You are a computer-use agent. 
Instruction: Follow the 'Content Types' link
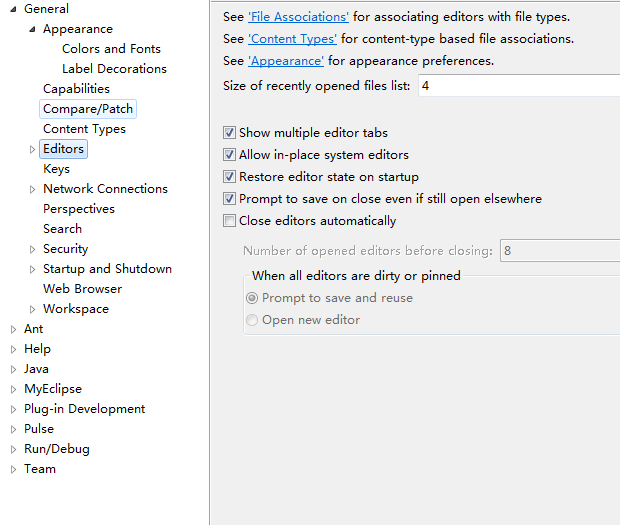[292, 39]
